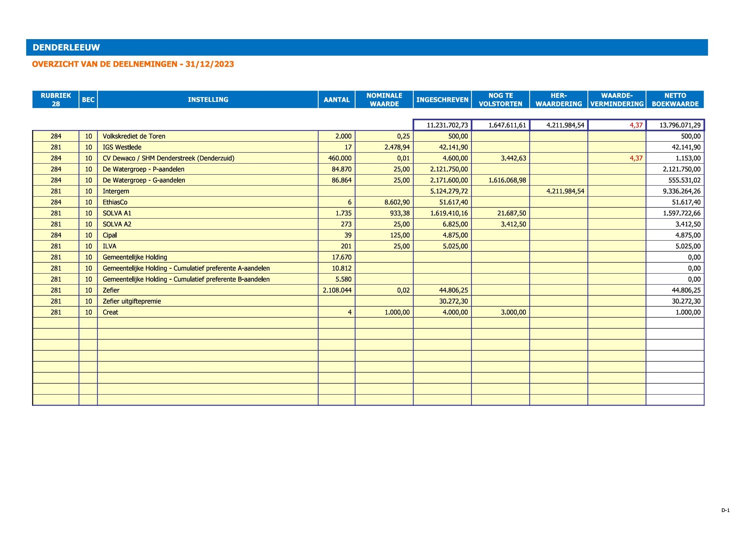Click the Cipal institution cell
Viewport: 756px width, 535px height.
pyautogui.click(x=208, y=235)
